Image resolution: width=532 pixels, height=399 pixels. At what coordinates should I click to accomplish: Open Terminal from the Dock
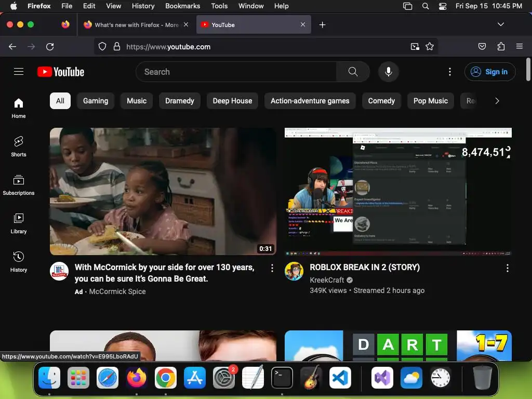pyautogui.click(x=282, y=378)
